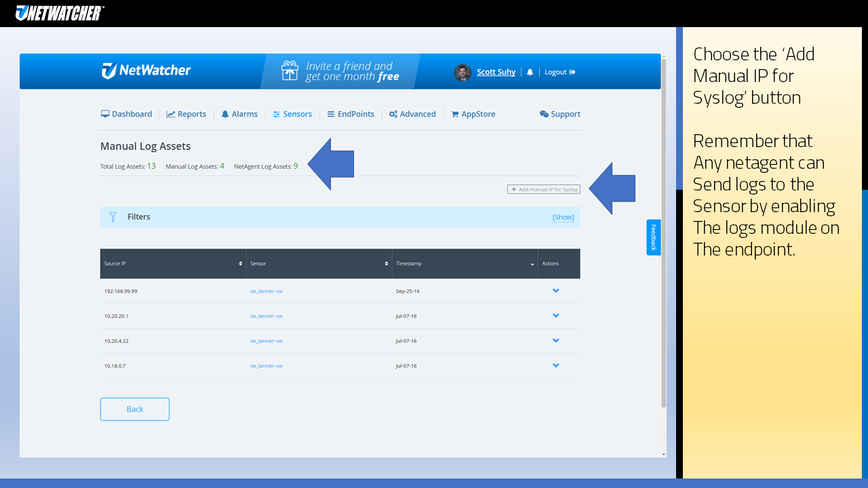Viewport: 868px width, 488px height.
Task: Sort the table by Source IP
Action: [x=240, y=264]
